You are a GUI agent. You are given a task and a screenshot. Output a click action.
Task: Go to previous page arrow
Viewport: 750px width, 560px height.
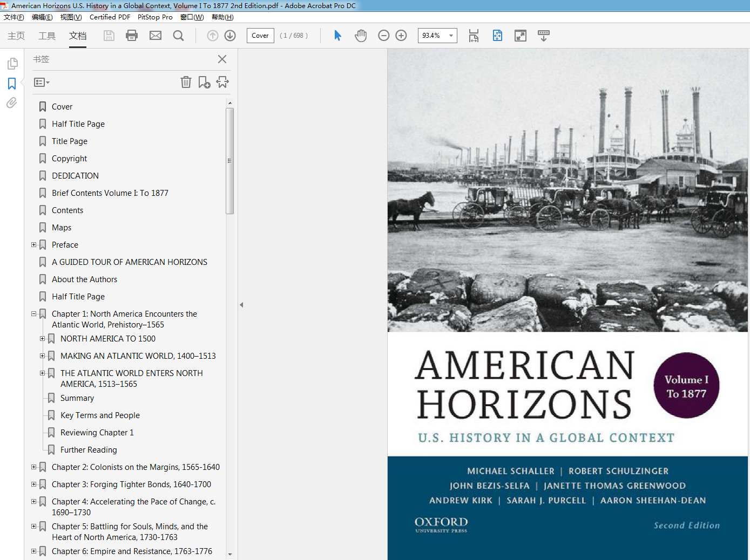[213, 36]
